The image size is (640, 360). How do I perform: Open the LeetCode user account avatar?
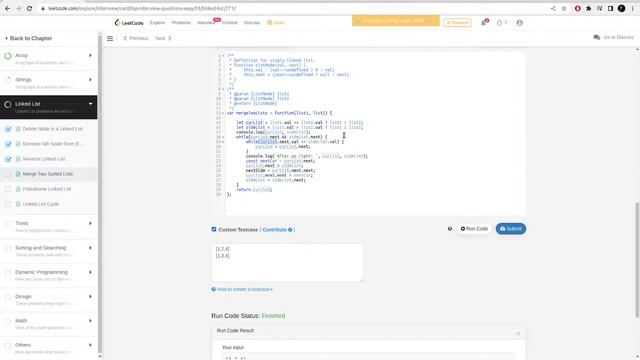(519, 23)
